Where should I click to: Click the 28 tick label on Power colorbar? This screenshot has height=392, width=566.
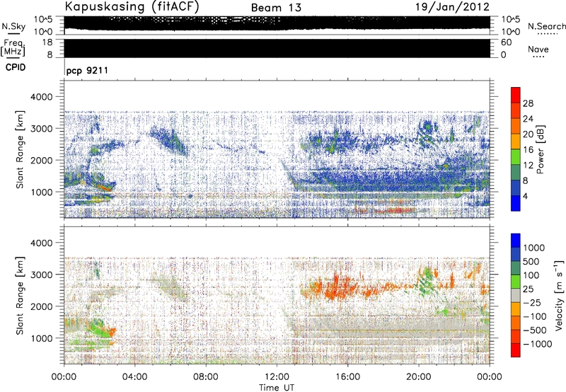click(528, 103)
